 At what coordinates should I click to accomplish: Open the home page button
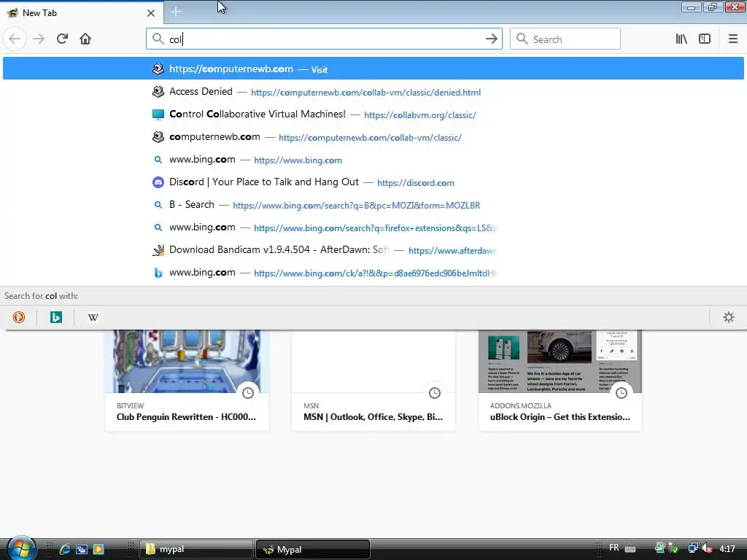[85, 39]
